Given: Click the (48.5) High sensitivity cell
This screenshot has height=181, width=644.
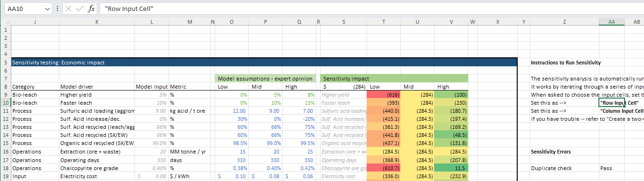Looking at the screenshot, I should 451,136.
